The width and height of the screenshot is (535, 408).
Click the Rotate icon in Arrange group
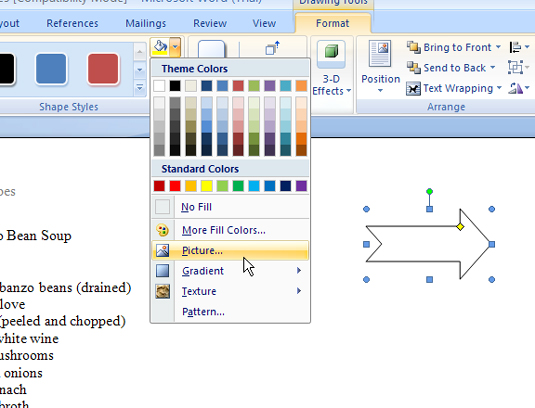click(x=516, y=89)
